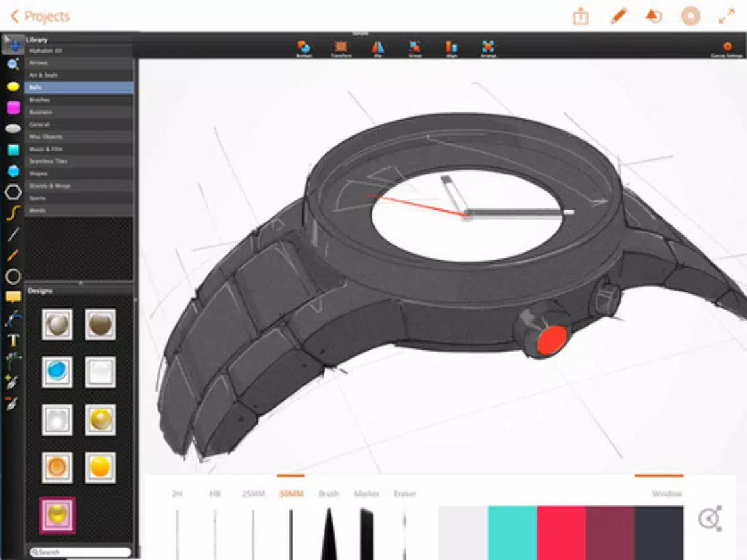The height and width of the screenshot is (560, 747).
Task: Select the orange pencil icon in top bar
Action: click(618, 16)
